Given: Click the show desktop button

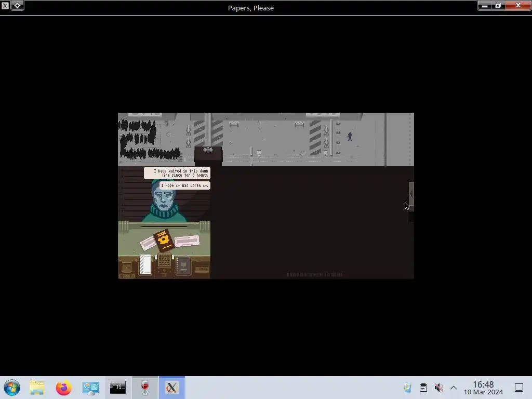Looking at the screenshot, I should click(519, 388).
